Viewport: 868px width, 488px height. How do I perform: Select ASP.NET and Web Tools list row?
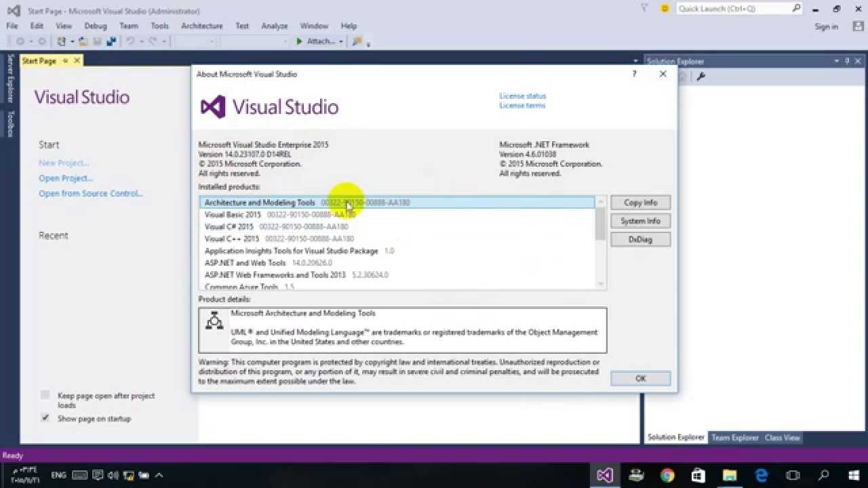pos(397,263)
